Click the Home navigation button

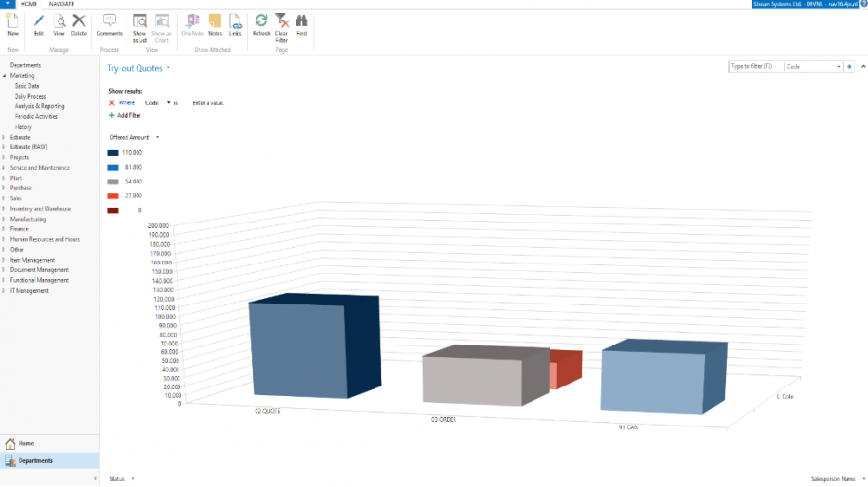tap(50, 444)
